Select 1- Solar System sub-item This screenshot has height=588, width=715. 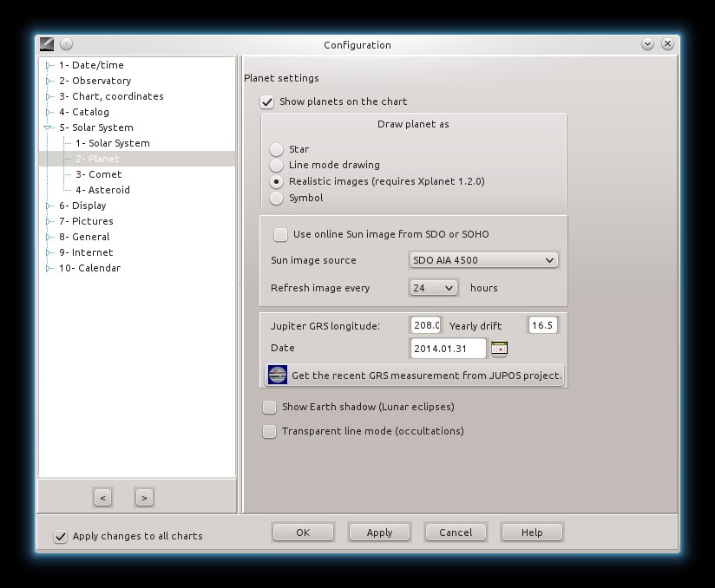[113, 143]
